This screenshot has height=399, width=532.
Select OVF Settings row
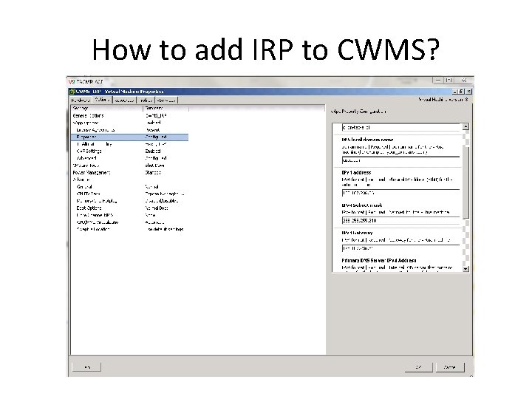click(129, 151)
